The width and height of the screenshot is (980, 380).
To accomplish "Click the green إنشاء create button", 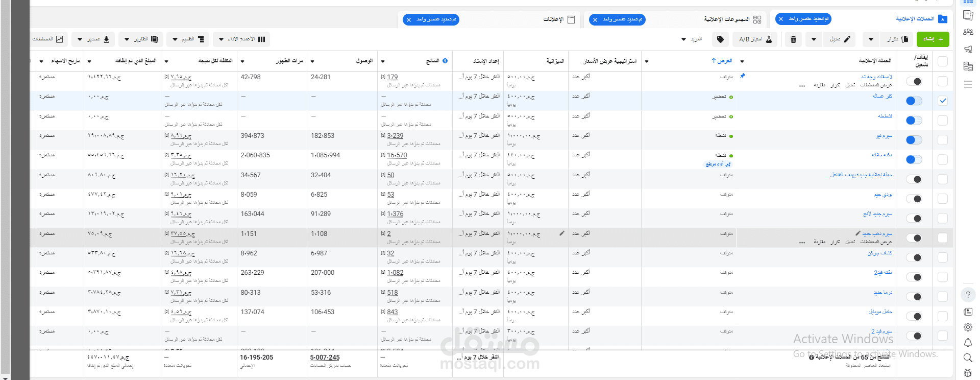I will (933, 39).
